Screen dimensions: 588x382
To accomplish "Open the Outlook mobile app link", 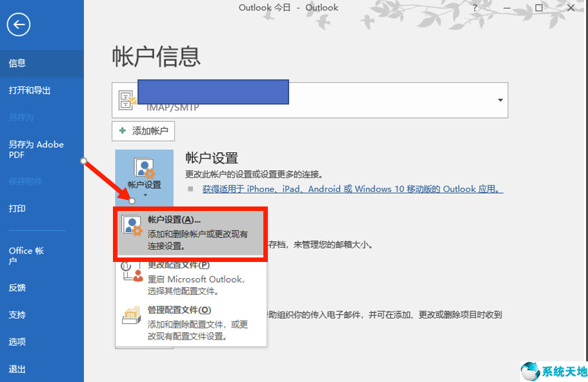I will pos(352,189).
